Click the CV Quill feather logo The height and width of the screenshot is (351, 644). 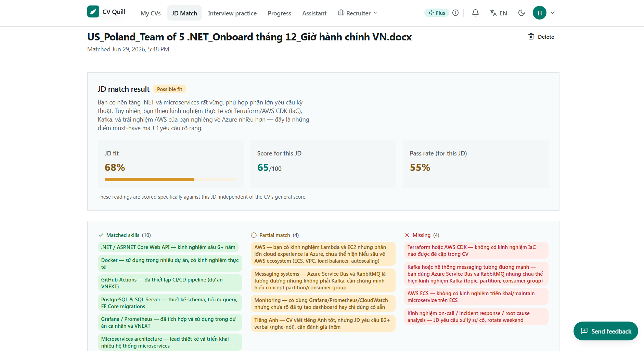93,12
